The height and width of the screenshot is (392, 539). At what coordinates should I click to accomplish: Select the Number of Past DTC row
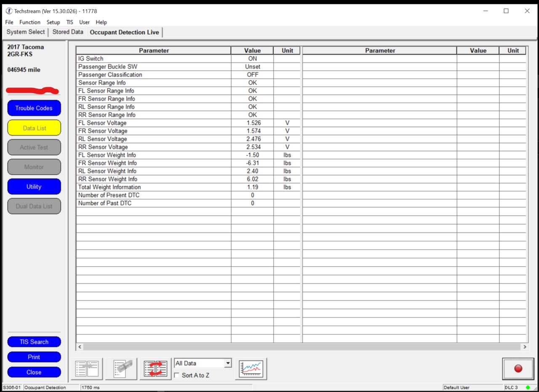pyautogui.click(x=188, y=203)
